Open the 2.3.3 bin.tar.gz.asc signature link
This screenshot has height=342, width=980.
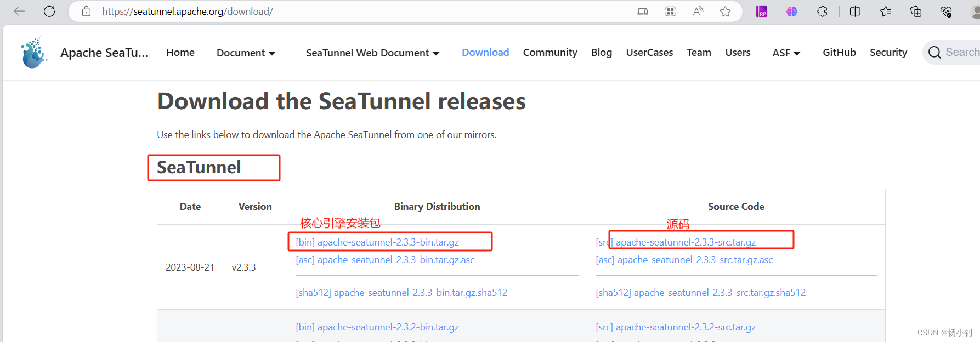point(385,260)
